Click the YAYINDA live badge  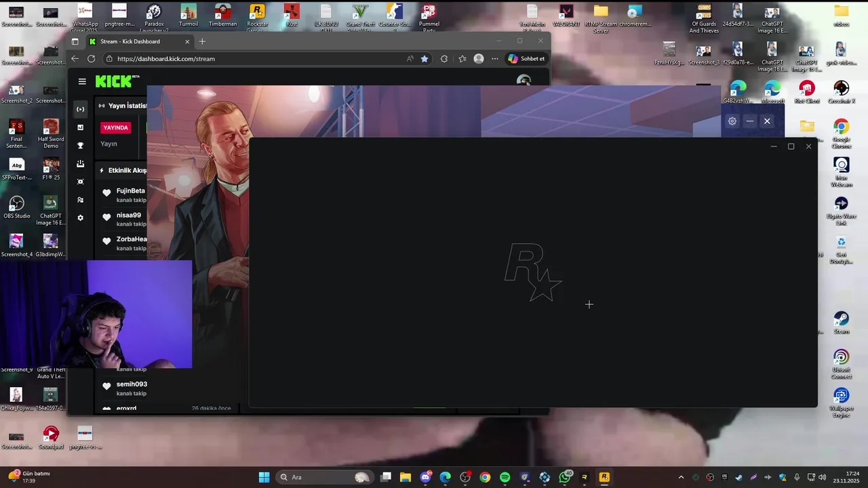(x=115, y=127)
